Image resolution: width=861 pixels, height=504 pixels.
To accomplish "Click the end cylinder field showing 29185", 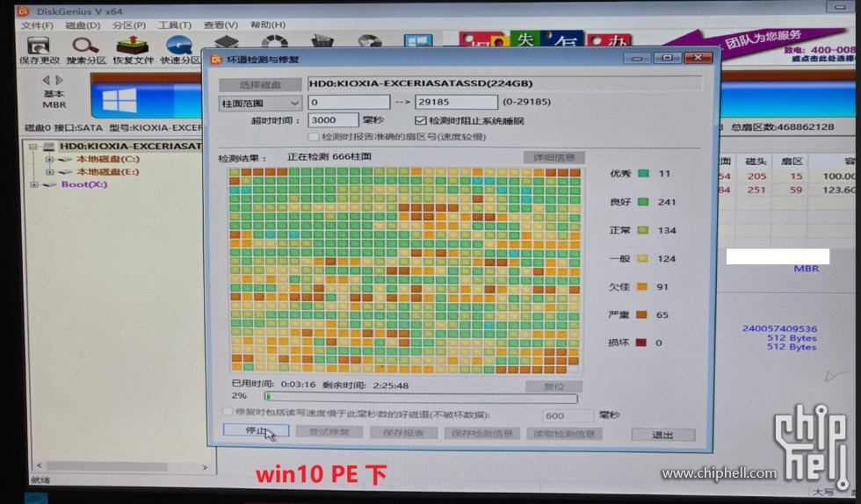I will tap(456, 102).
